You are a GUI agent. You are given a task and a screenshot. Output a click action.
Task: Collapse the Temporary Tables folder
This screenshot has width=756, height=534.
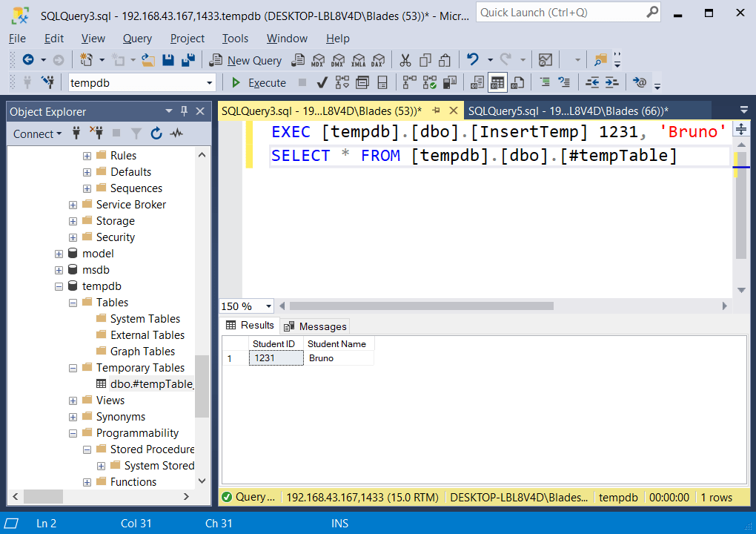72,367
